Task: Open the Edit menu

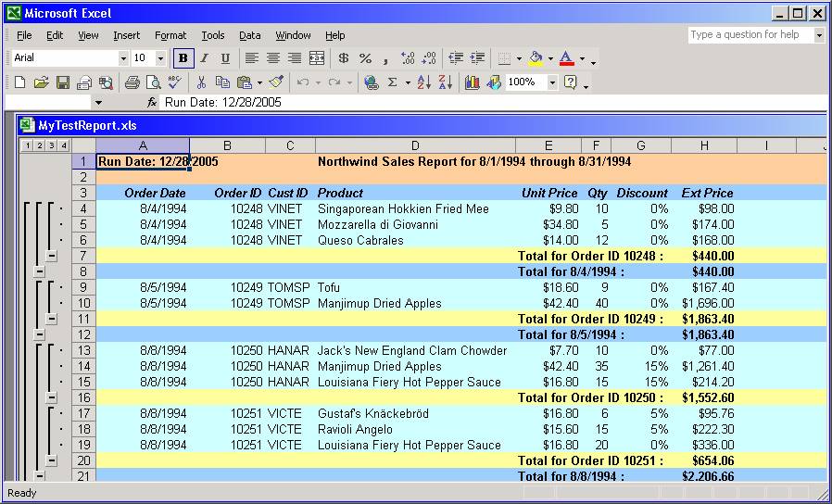Action: pos(55,35)
